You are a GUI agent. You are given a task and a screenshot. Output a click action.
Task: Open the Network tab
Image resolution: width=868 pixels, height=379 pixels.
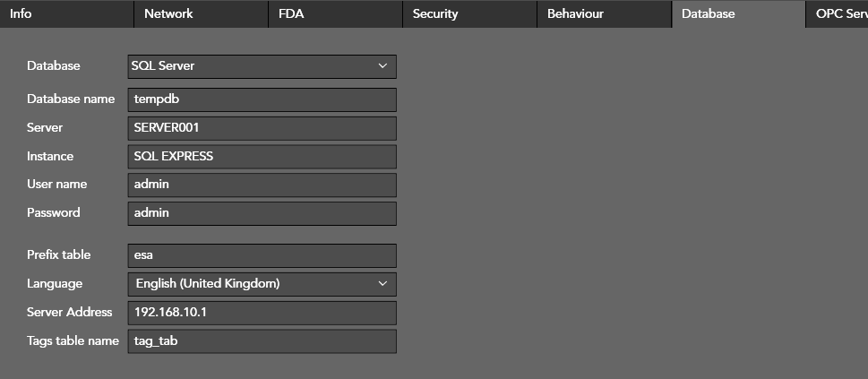(x=201, y=13)
